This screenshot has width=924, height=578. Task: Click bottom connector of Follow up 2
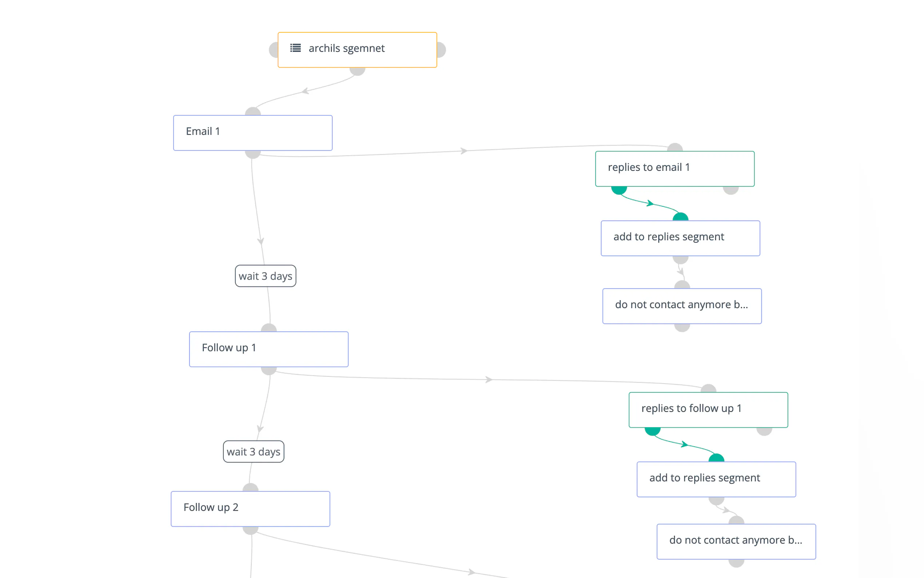tap(250, 531)
